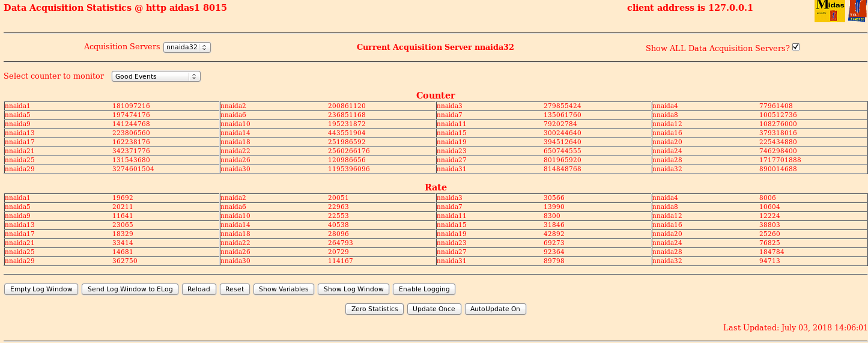Image resolution: width=868 pixels, height=343 pixels.
Task: Select rate value 76825 for nnaida24
Action: pyautogui.click(x=769, y=243)
